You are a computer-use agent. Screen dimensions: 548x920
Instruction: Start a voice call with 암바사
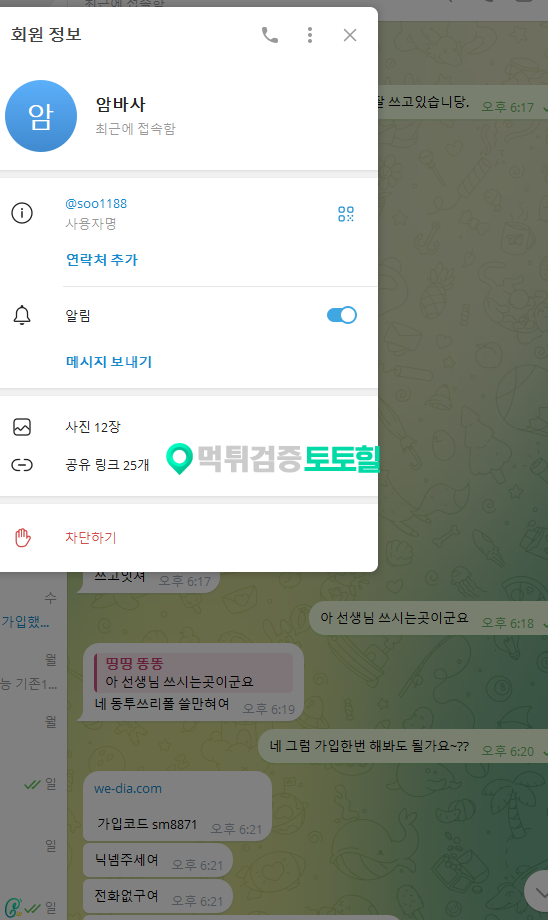269,35
